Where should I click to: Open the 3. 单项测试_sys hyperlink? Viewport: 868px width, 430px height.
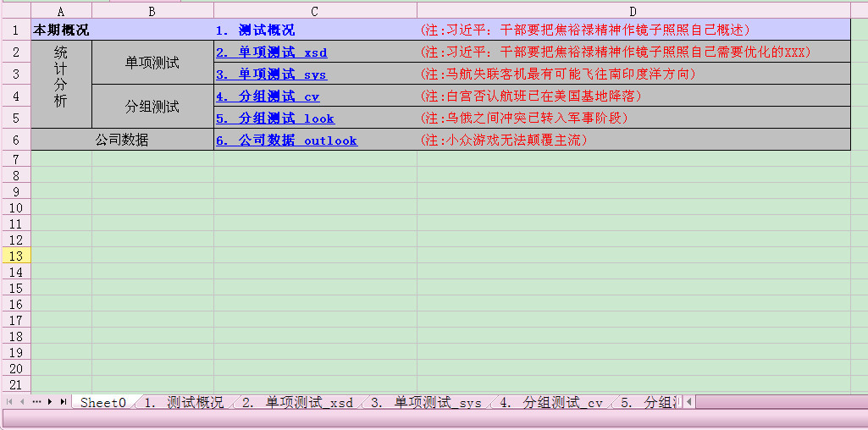(271, 74)
